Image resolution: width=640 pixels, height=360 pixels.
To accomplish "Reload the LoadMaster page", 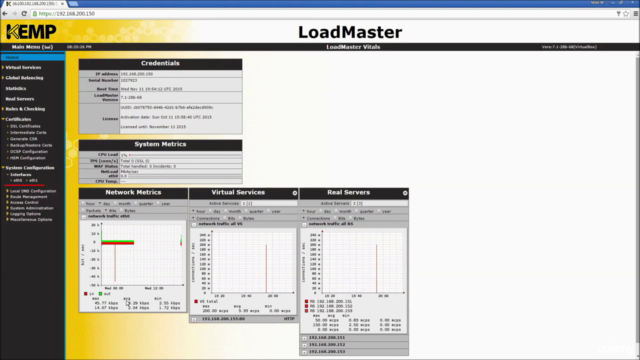I will click(24, 13).
